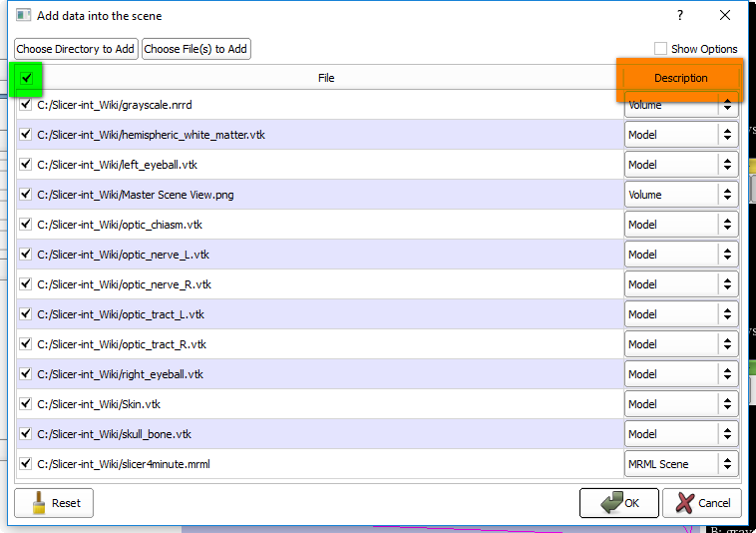The height and width of the screenshot is (533, 756).
Task: Toggle the select-all checkbox in header
Action: click(x=27, y=78)
